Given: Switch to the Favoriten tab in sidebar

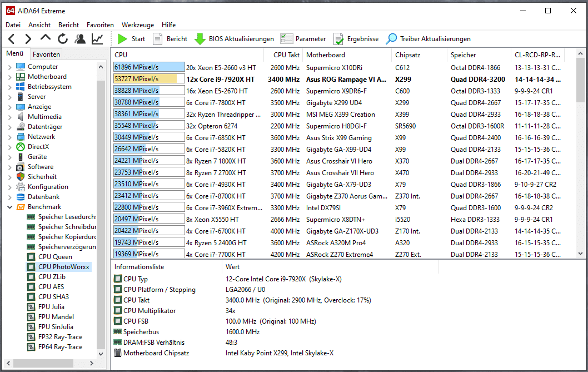Looking at the screenshot, I should click(46, 54).
